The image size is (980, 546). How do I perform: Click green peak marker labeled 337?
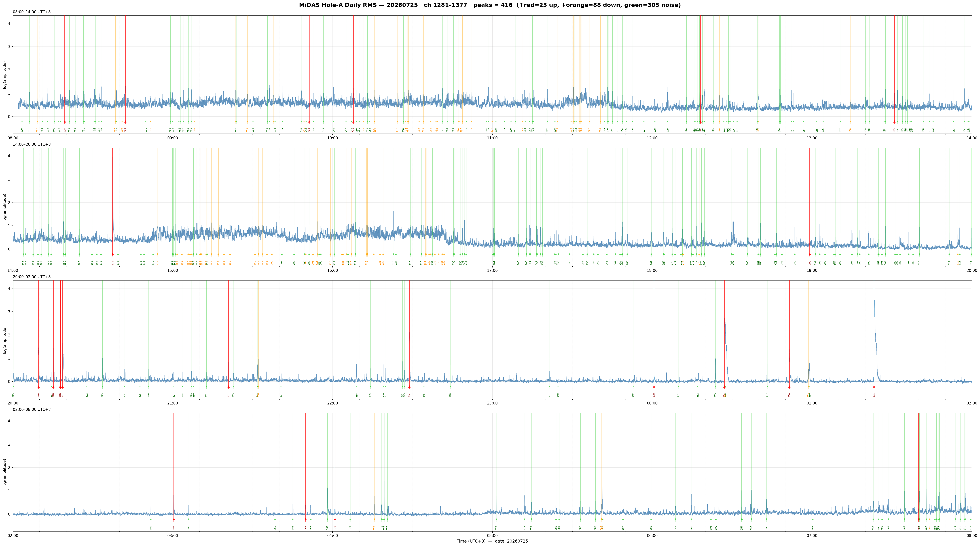pyautogui.click(x=281, y=387)
